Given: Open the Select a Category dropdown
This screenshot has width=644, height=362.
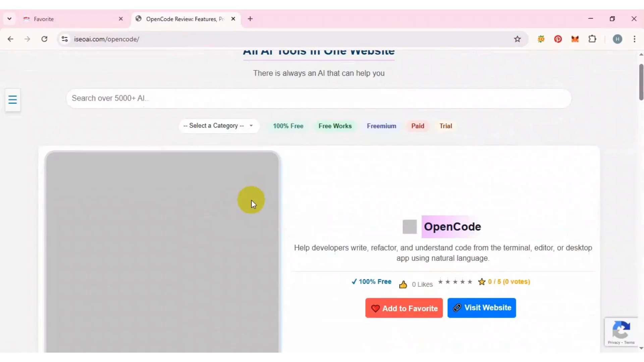Looking at the screenshot, I should click(218, 126).
